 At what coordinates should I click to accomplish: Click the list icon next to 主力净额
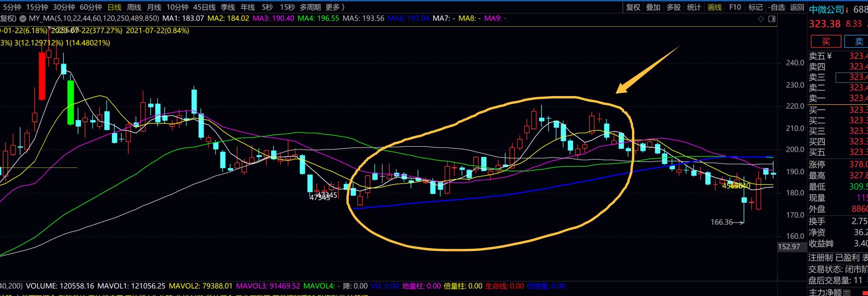847,292
